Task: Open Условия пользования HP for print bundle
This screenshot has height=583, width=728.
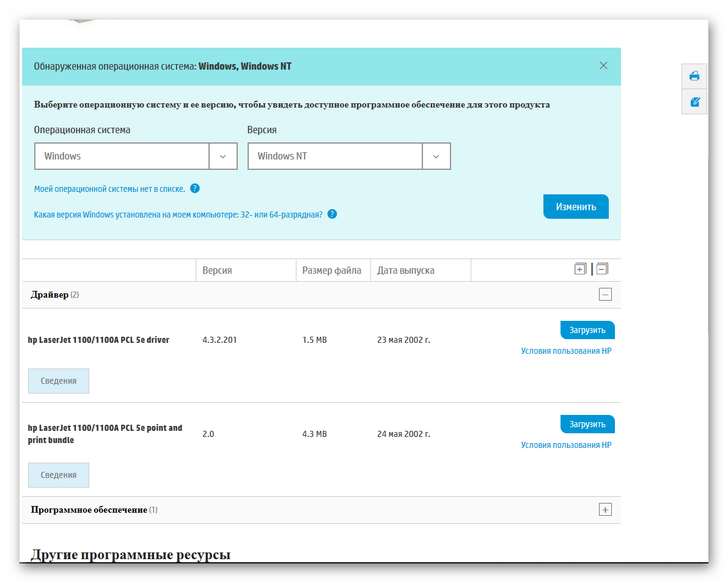Action: (566, 445)
